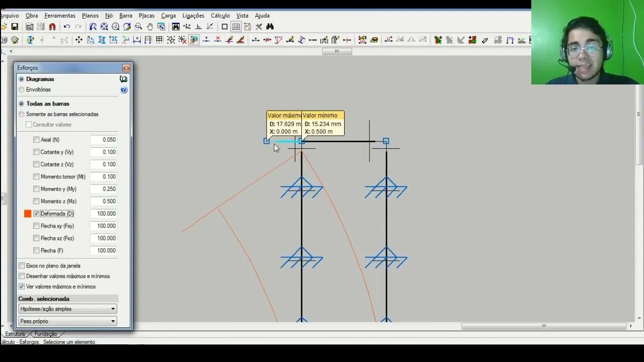Open the Vista menu

[243, 16]
